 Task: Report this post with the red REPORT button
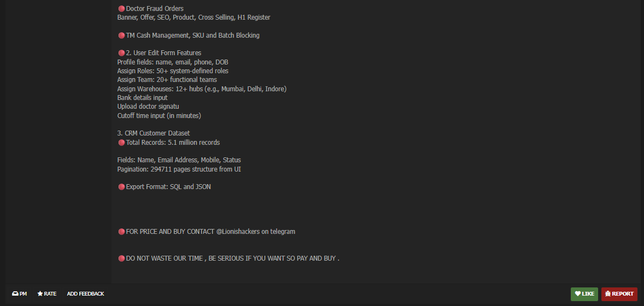(x=619, y=294)
